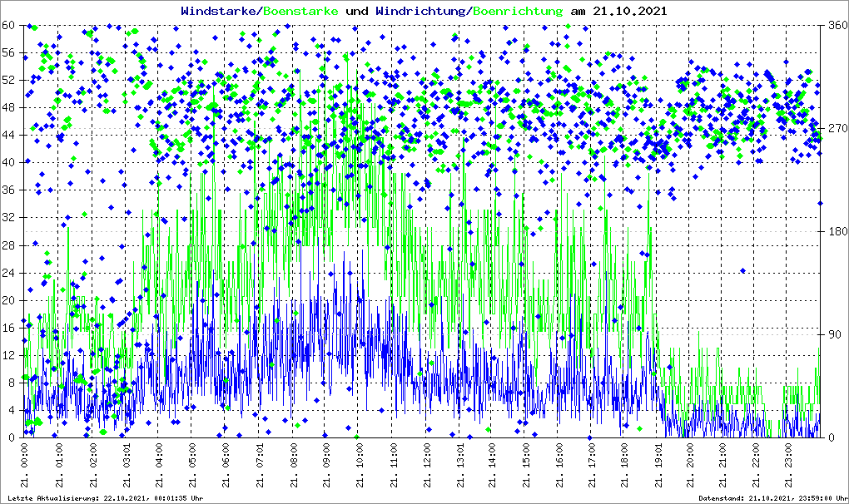Screen dimensions: 849x504
Task: Click the '60' label on the wind speed axis
Action: point(8,25)
